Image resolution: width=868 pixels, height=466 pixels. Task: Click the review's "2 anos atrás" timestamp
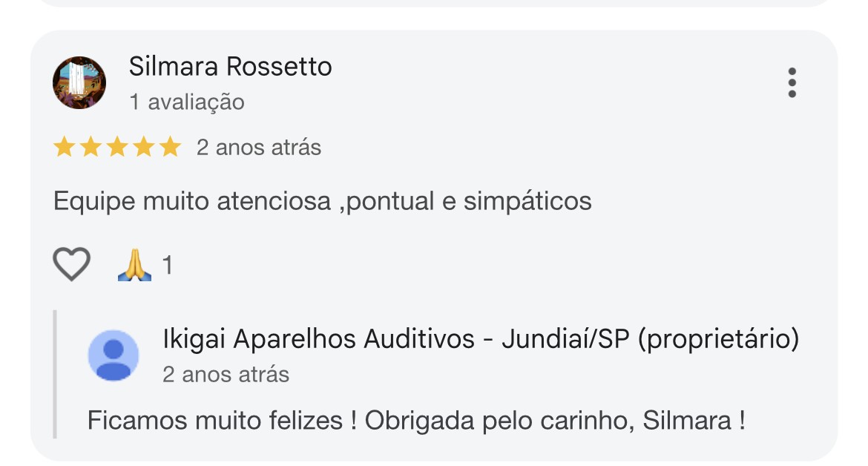point(258,148)
